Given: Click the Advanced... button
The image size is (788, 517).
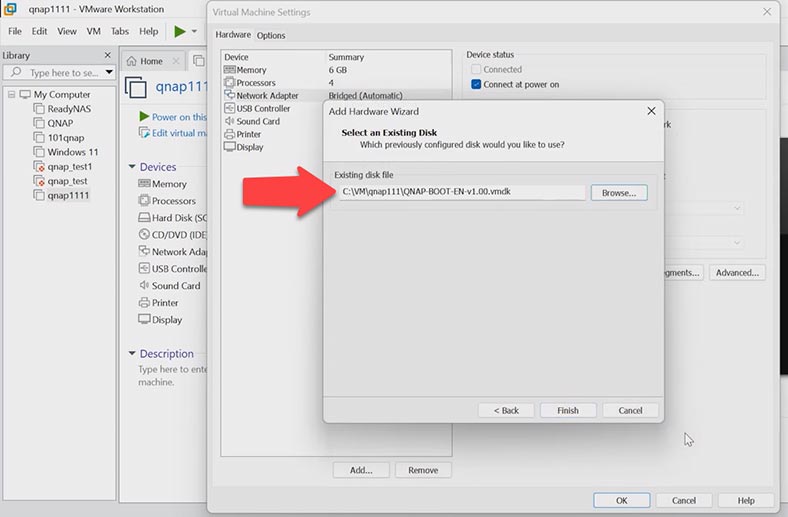Looking at the screenshot, I should click(x=737, y=273).
